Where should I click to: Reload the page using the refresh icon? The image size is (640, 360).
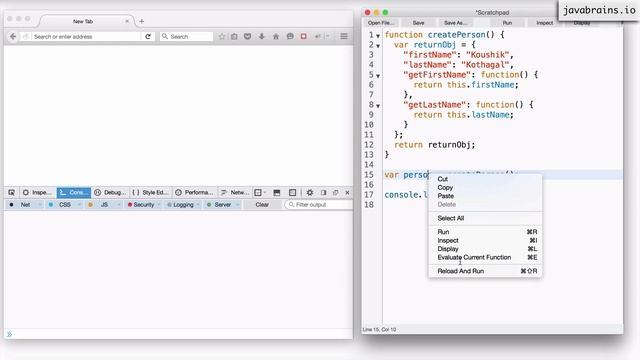(x=148, y=36)
